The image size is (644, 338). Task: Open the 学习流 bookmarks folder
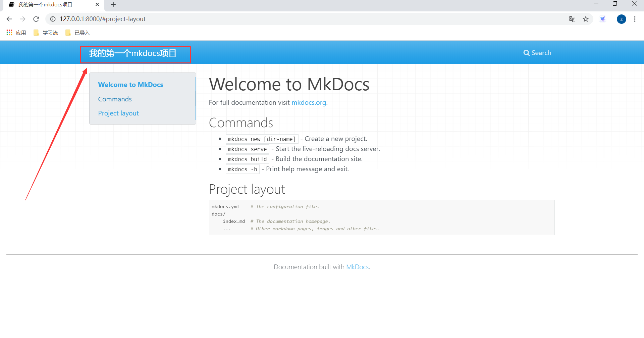(46, 32)
